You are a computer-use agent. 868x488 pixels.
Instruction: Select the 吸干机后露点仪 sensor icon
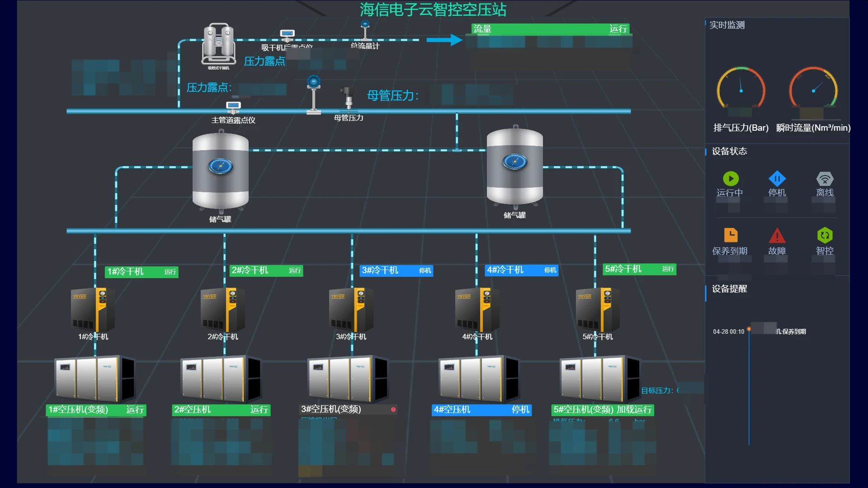coord(287,35)
